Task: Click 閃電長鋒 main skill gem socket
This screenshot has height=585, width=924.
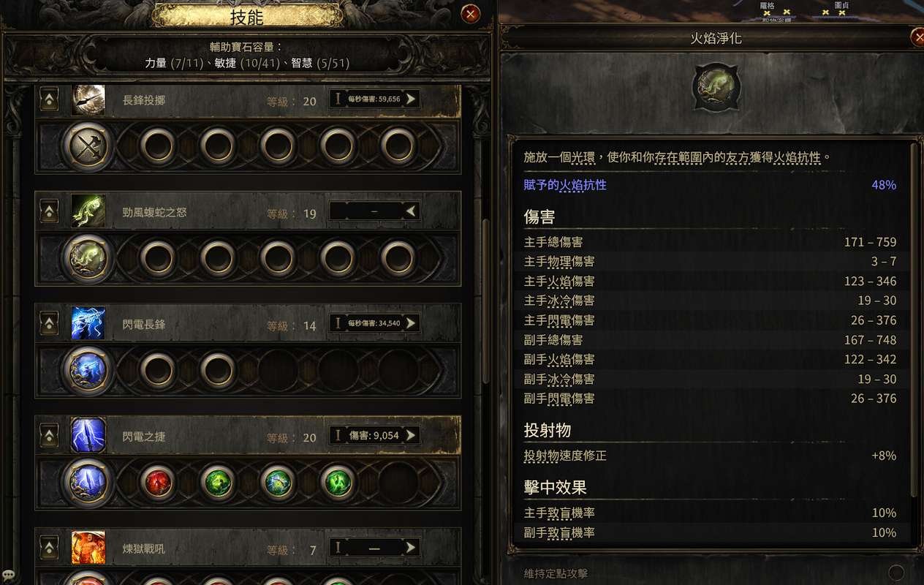Action: point(88,371)
